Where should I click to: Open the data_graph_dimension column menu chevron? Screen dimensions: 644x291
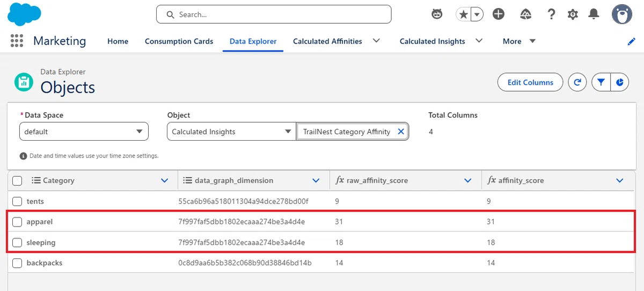[x=317, y=180]
